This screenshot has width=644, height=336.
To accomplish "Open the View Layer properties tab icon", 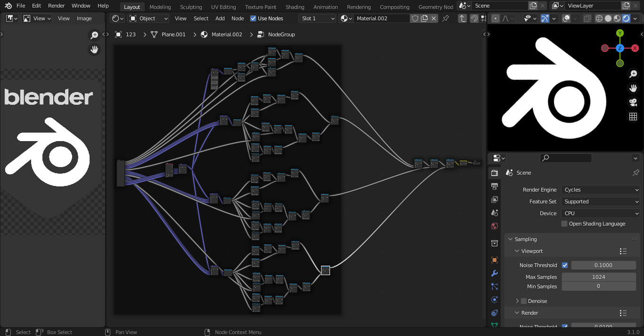I will pos(495,200).
